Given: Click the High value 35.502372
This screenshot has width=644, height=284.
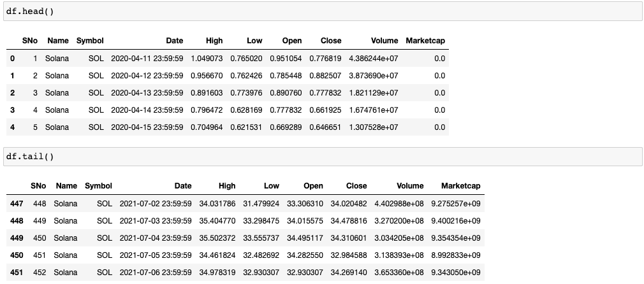Looking at the screenshot, I should tap(217, 238).
